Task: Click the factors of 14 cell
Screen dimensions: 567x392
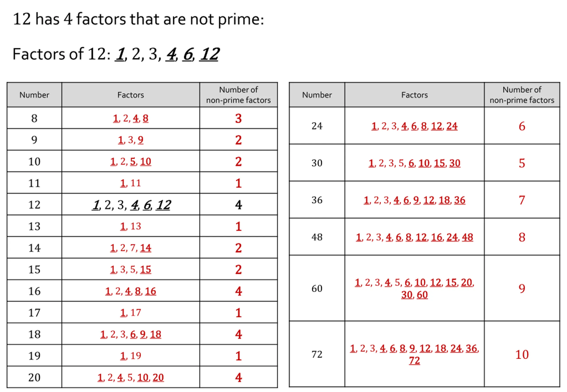Action: (130, 248)
